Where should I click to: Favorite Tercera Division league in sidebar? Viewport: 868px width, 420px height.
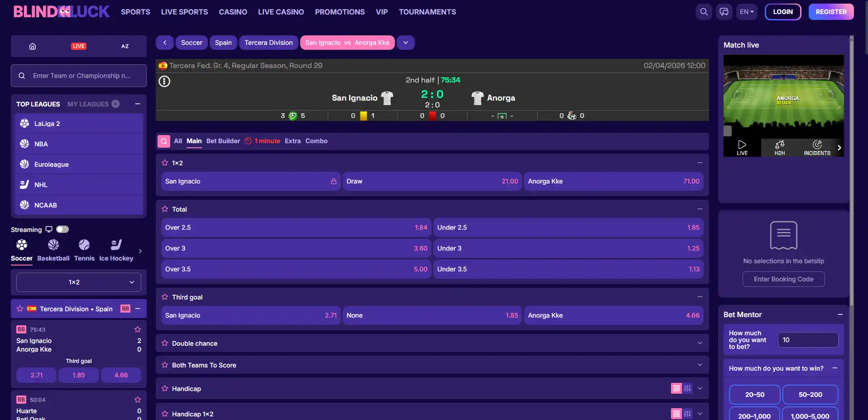(20, 309)
